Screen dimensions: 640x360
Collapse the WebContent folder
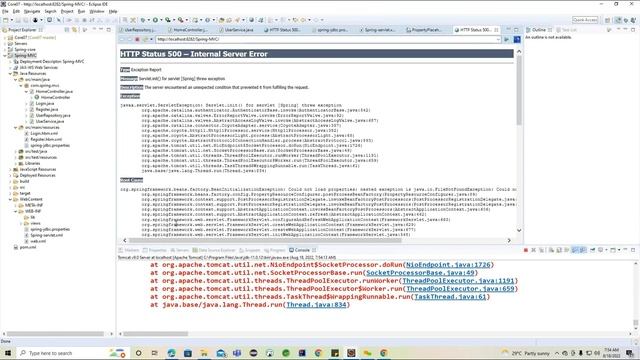point(10,199)
